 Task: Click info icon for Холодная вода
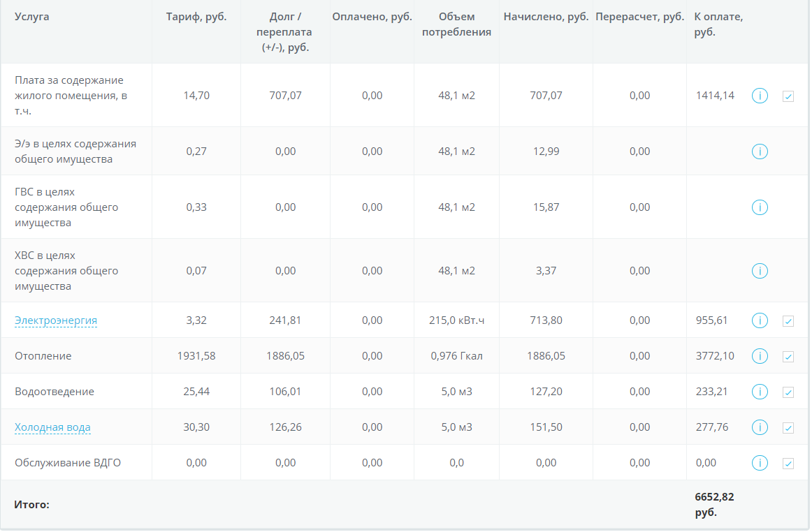pos(760,427)
